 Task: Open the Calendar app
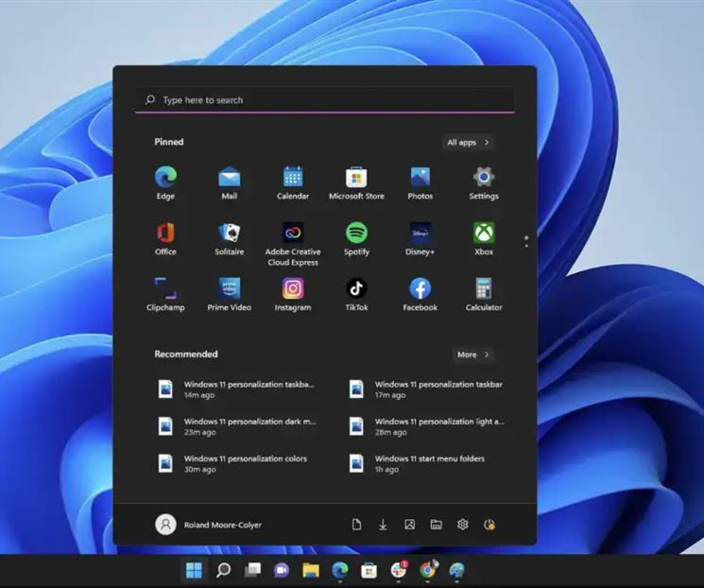click(x=293, y=182)
